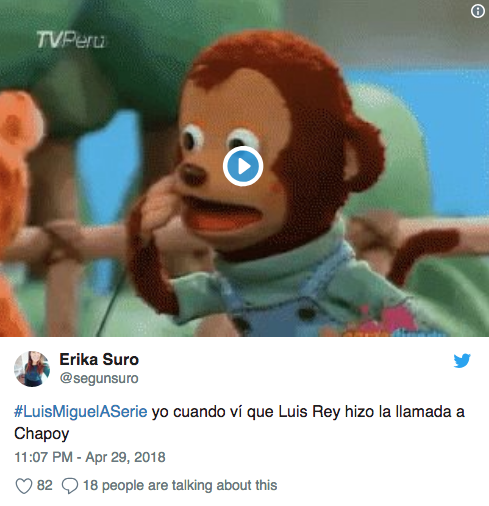
Task: Open the #LuisMiguelASerie hashtag
Action: [81, 412]
